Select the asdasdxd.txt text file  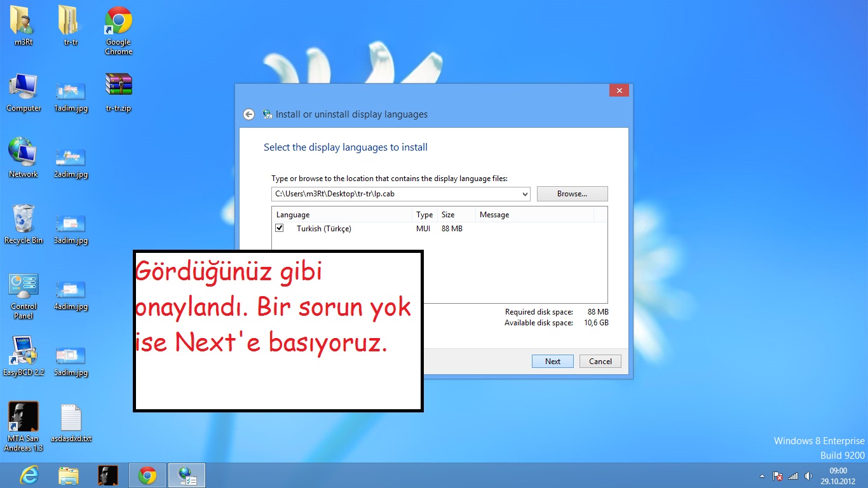pyautogui.click(x=71, y=423)
